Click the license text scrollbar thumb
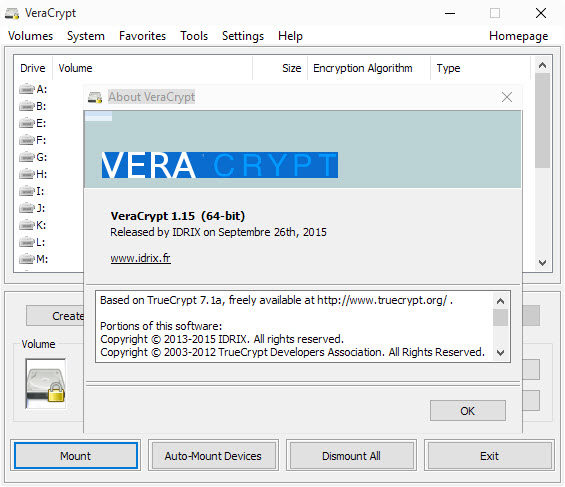Viewport: 565px width, 487px height. [500, 318]
